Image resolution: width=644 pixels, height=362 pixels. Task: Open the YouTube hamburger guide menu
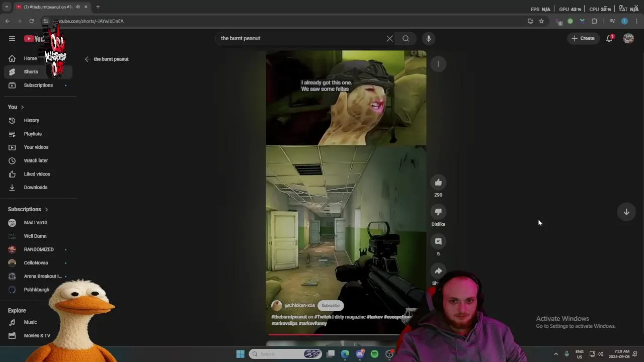(x=12, y=39)
